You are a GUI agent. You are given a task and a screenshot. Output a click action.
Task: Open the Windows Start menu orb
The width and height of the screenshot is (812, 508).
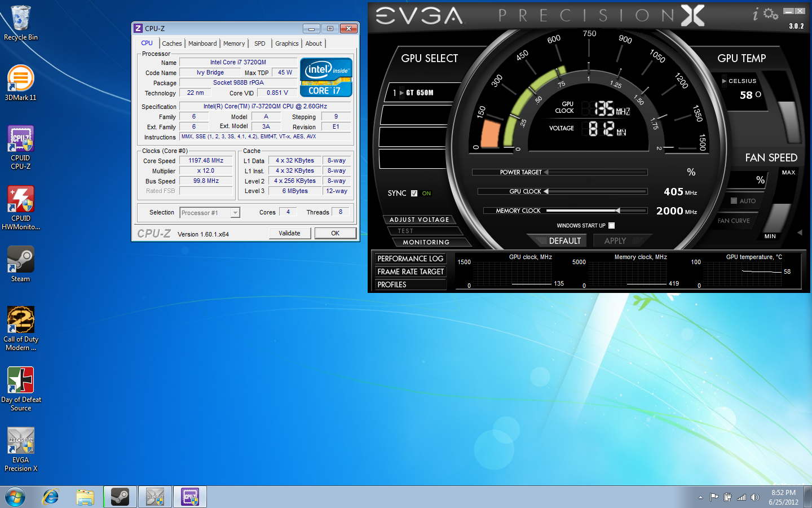(x=15, y=497)
